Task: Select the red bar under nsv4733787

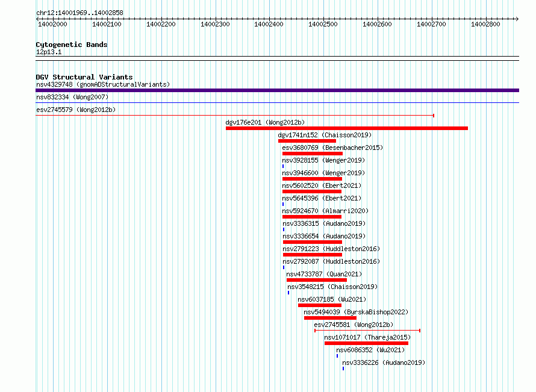Action: 317,280
